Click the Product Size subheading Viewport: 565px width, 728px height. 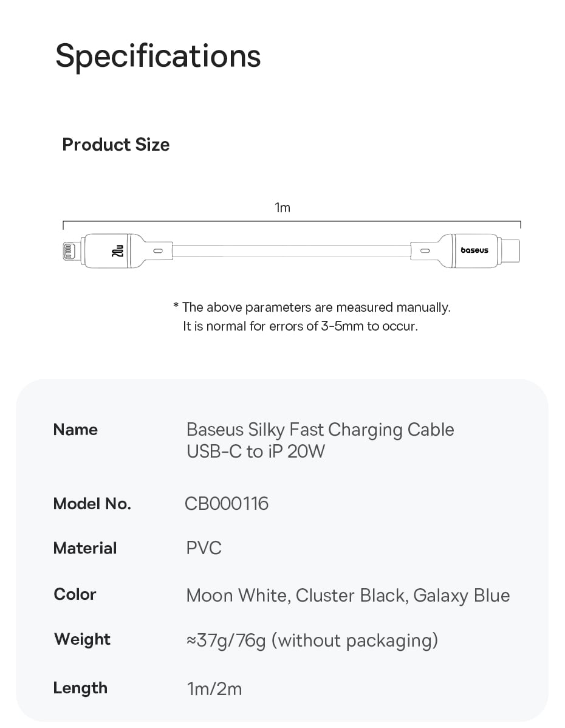[115, 145]
